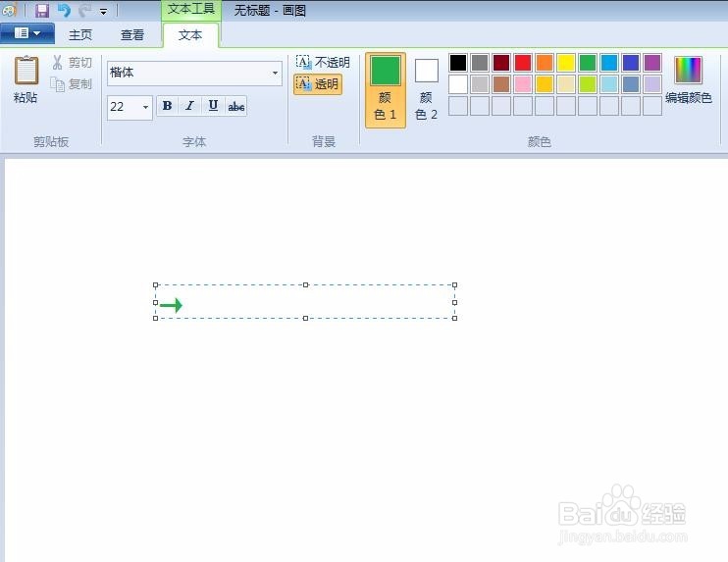Click the greyed Redo arrow icon
The image size is (728, 562).
tap(84, 11)
